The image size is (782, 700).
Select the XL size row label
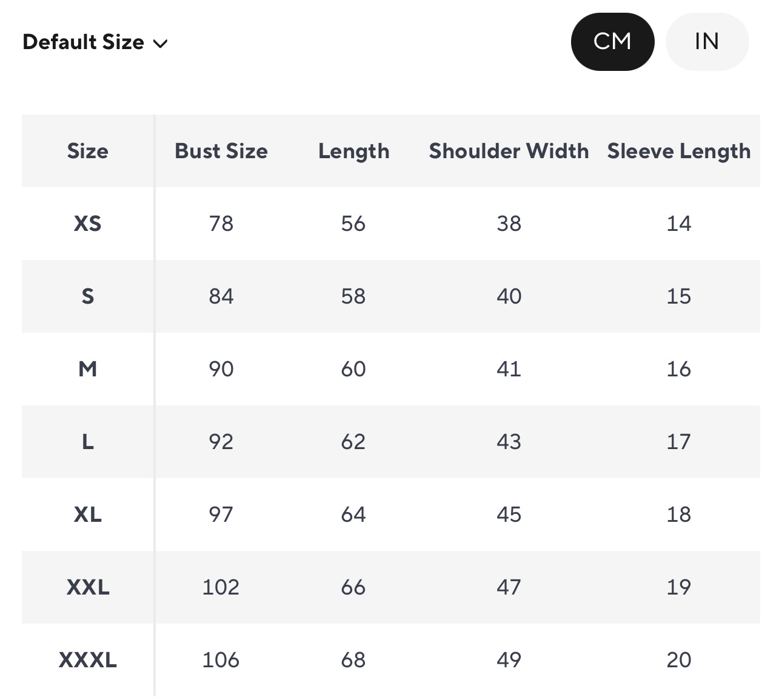coord(88,515)
